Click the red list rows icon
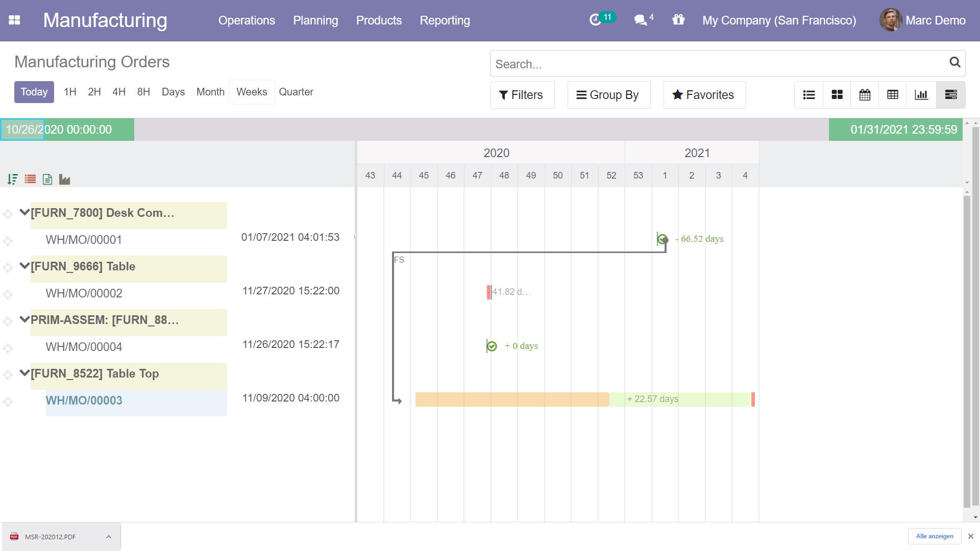 tap(30, 179)
